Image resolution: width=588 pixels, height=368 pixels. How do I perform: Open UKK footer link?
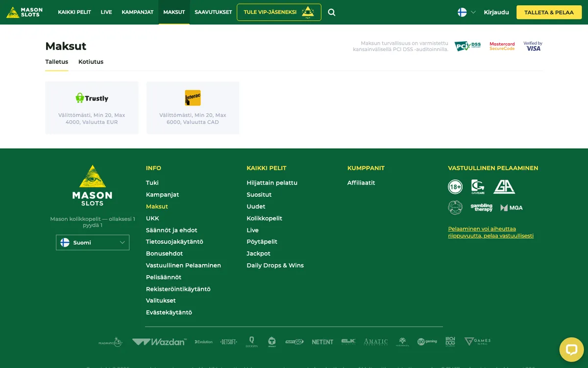click(x=152, y=218)
